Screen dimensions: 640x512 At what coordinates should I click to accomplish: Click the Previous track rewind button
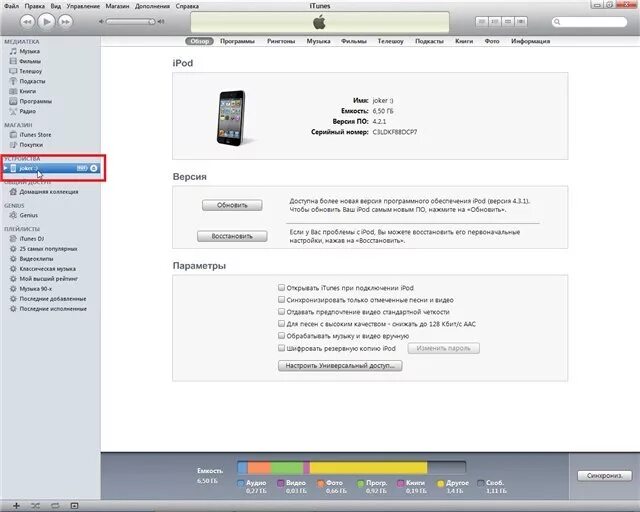[x=27, y=21]
